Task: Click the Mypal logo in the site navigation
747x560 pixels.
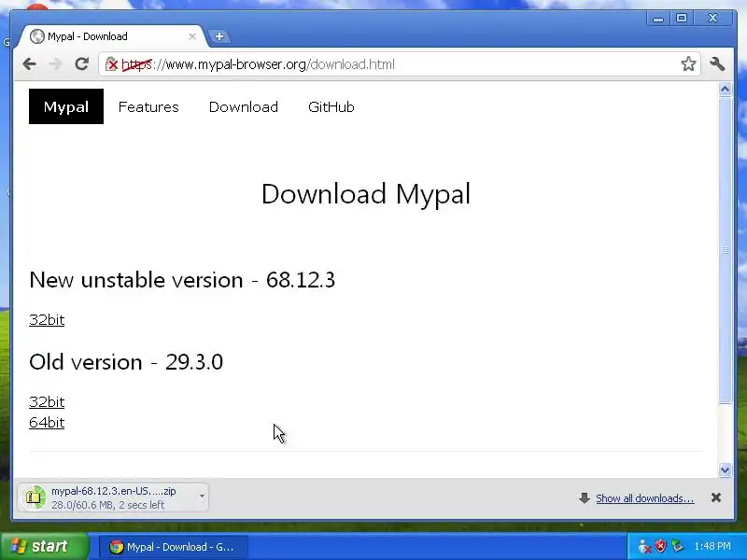Action: (66, 106)
